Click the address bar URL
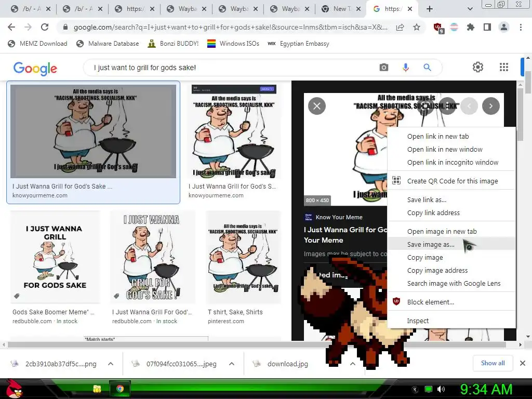The width and height of the screenshot is (532, 399). pos(231,27)
